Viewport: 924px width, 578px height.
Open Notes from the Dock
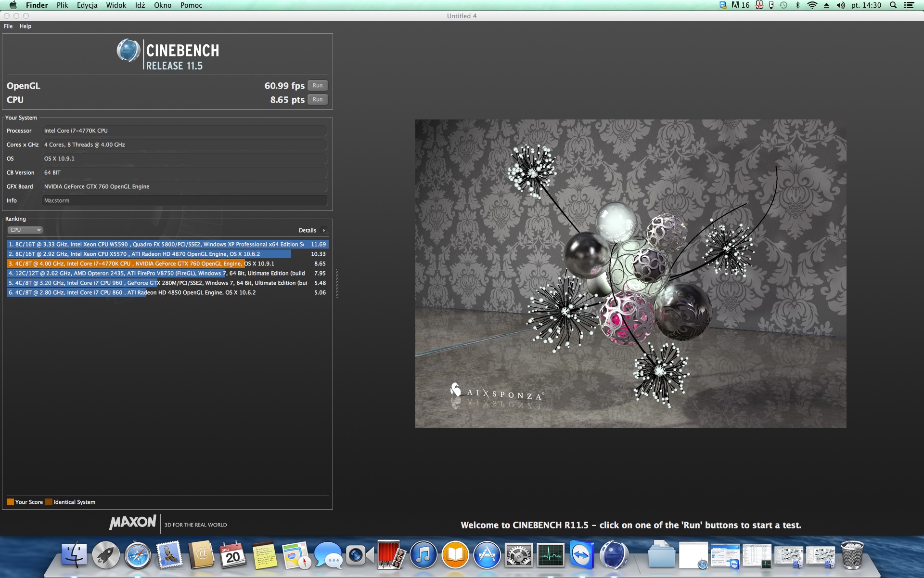point(265,555)
